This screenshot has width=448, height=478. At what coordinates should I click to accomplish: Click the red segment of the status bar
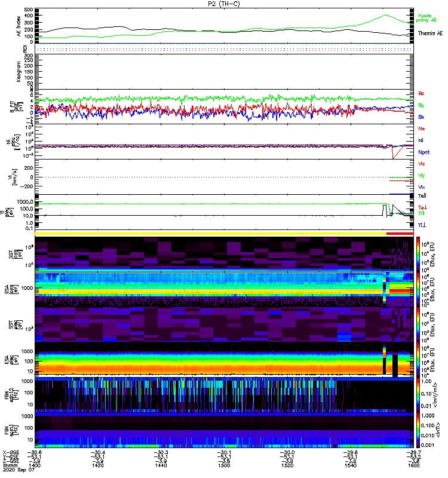[400, 234]
